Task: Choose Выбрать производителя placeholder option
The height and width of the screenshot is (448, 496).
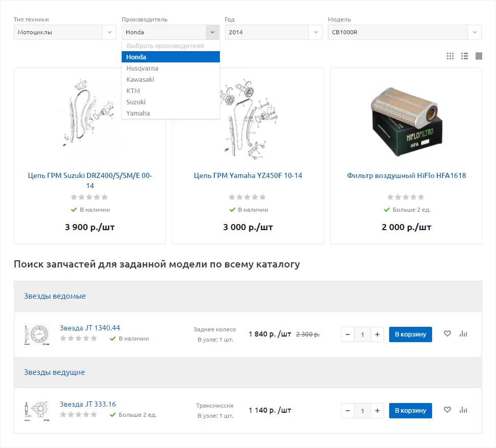Action: [171, 46]
